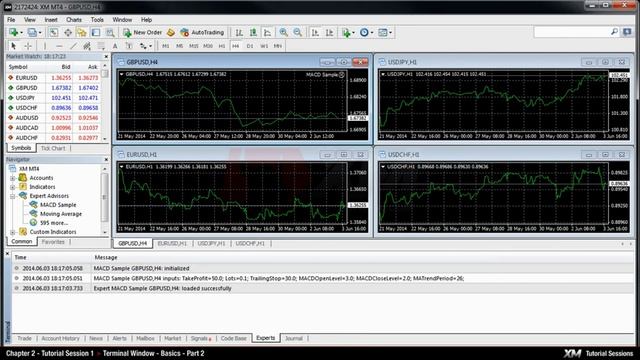The image size is (640, 360).
Task: Select the Text tool (A)
Action: pos(115,46)
